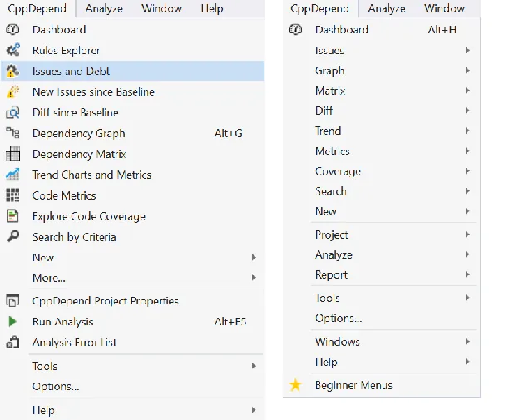
Task: Click the Dashboard gauge icon in left menu
Action: [12, 29]
